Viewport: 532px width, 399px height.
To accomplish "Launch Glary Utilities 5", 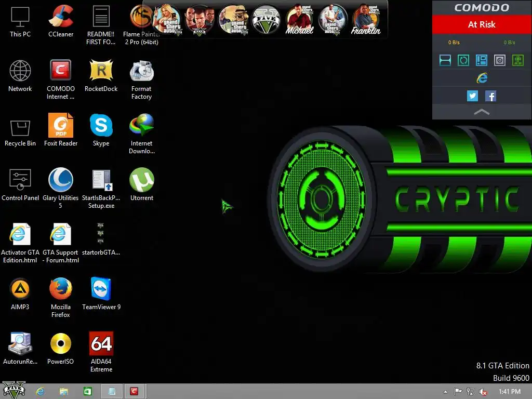I will pyautogui.click(x=61, y=189).
